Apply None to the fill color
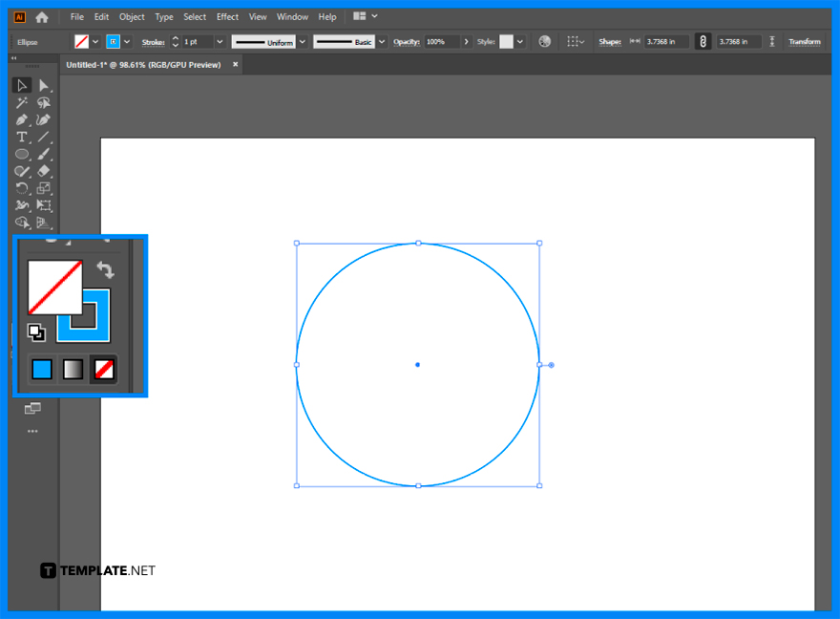 (x=103, y=369)
